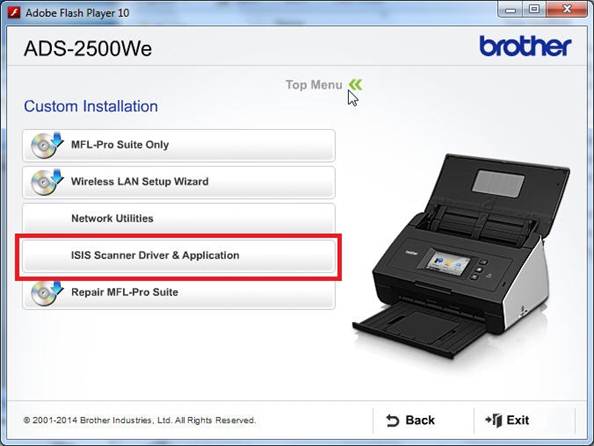
Task: Go Back using the Back label
Action: click(420, 420)
